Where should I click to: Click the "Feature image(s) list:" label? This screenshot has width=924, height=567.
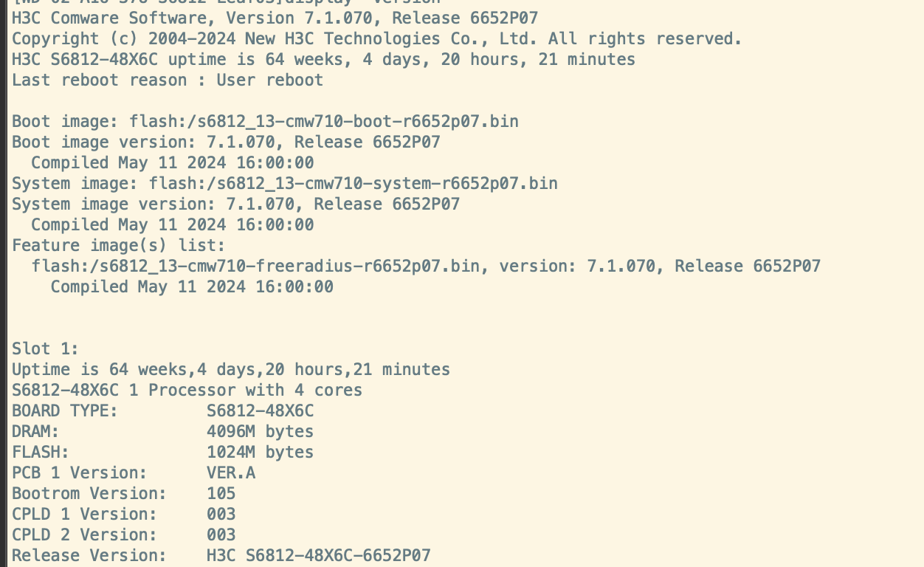pos(119,245)
